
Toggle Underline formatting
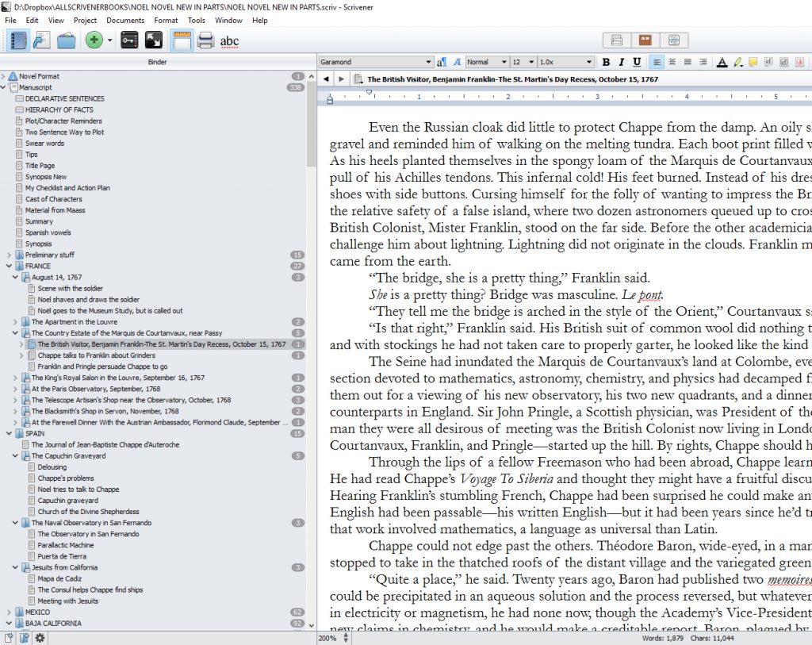click(637, 62)
